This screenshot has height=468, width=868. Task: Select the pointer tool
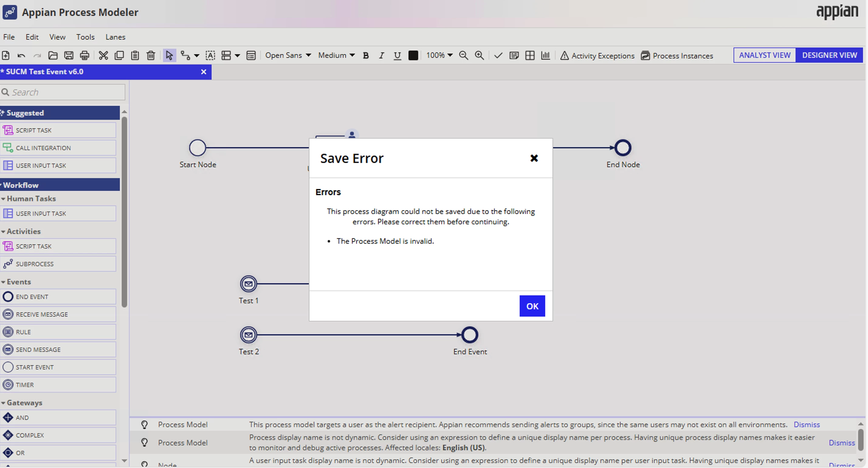169,55
